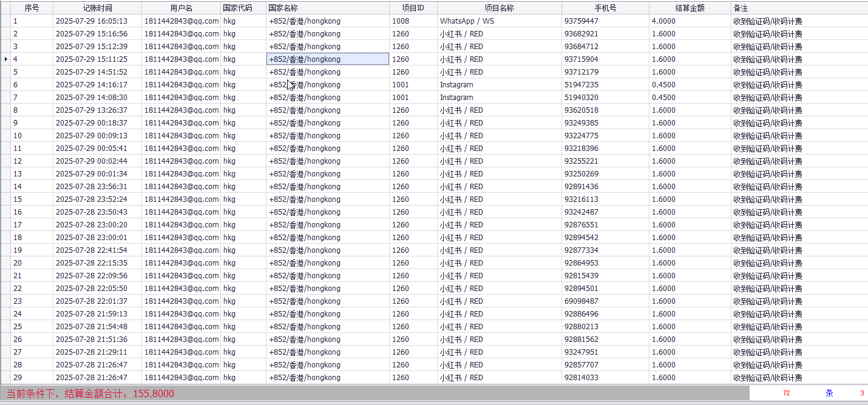Viewport: 868px width, 405px height.
Task: Sort by the 项目ID column header
Action: (x=413, y=8)
